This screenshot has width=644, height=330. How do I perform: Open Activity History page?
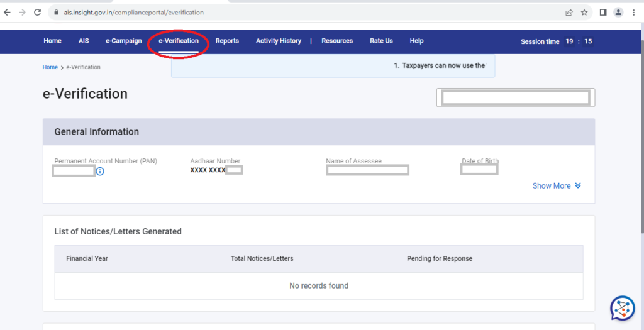(x=279, y=41)
